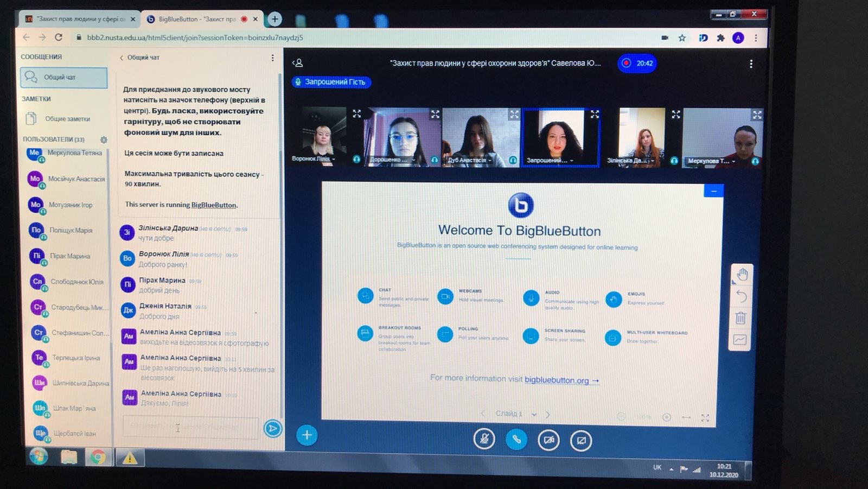The image size is (868, 489).
Task: Start screen sharing button
Action: [x=581, y=440]
